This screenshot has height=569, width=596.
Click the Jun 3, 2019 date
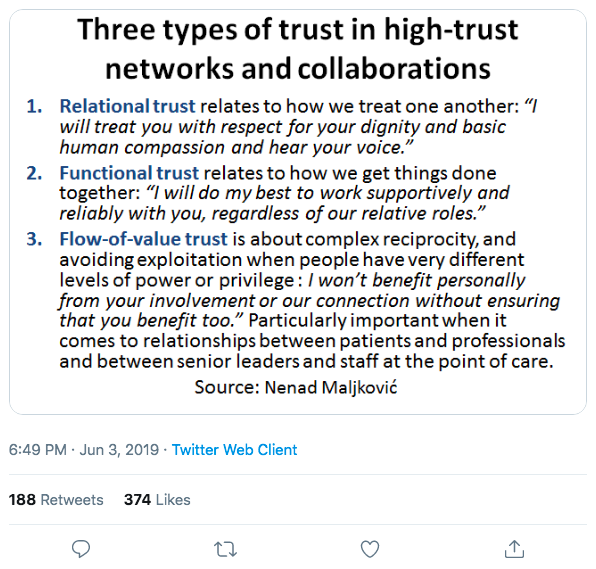tap(119, 450)
